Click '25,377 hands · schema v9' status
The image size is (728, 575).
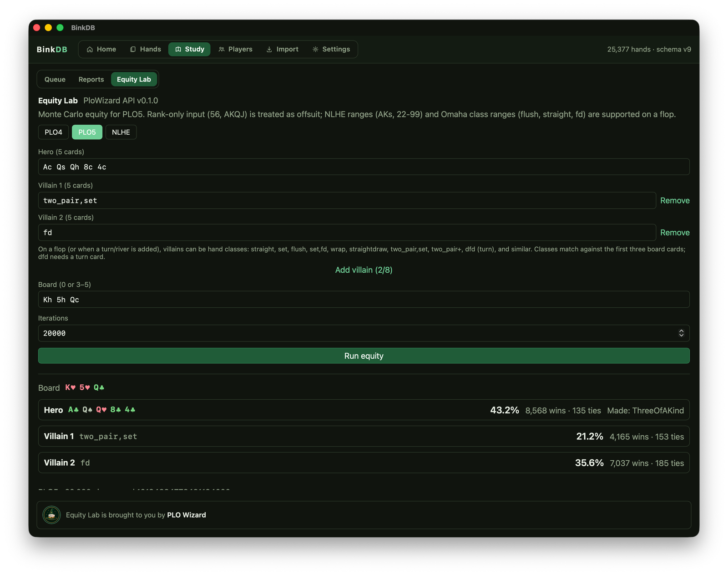(649, 49)
